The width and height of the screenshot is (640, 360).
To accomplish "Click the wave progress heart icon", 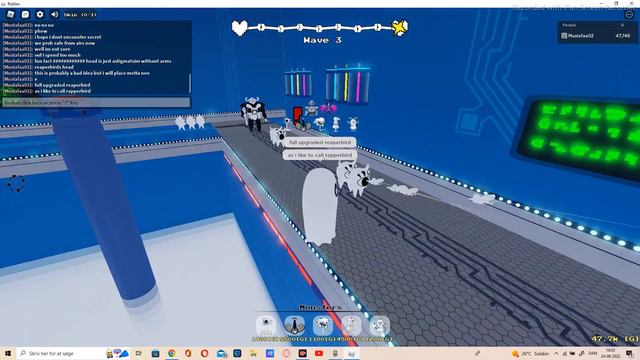I will [240, 28].
